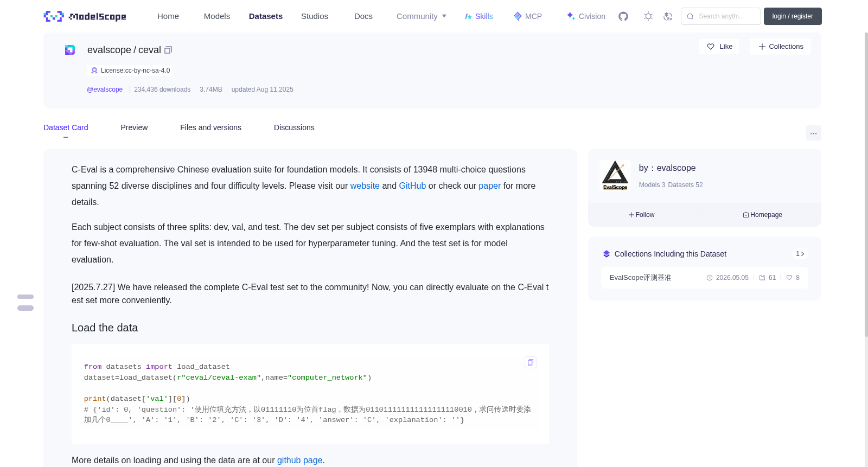Open the @evalscope profile link
Screen dimensions: 868x467
click(105, 89)
